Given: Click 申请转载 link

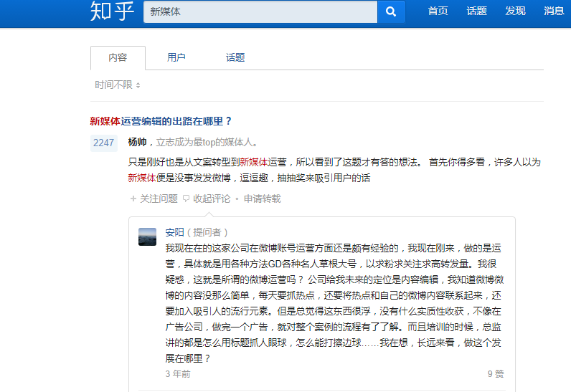Looking at the screenshot, I should (263, 199).
